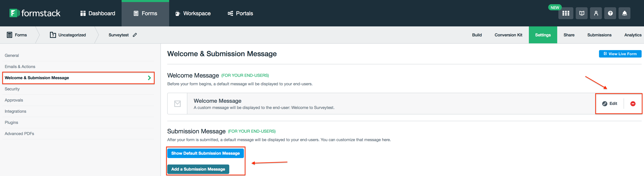Remove the Welcome Message with red minus
The image size is (644, 176).
(633, 104)
